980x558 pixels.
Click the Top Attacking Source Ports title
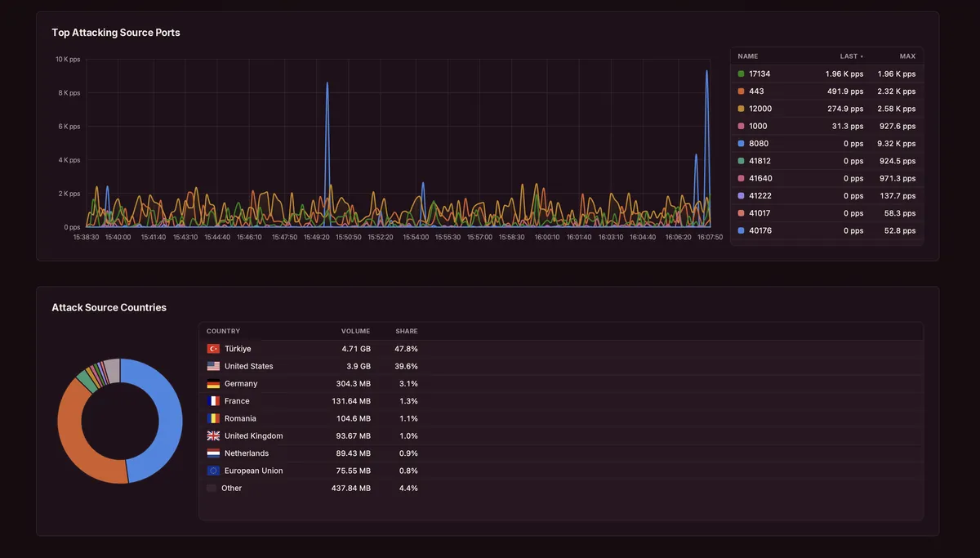[x=116, y=33]
